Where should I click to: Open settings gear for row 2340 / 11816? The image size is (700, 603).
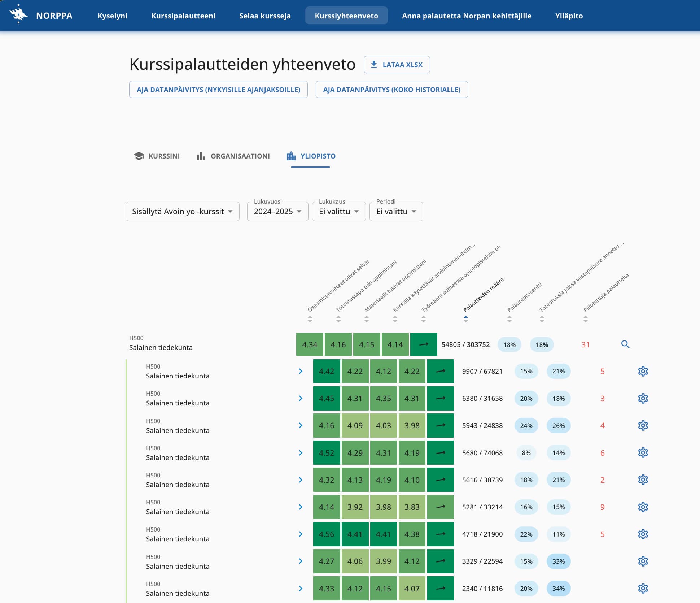tap(643, 588)
